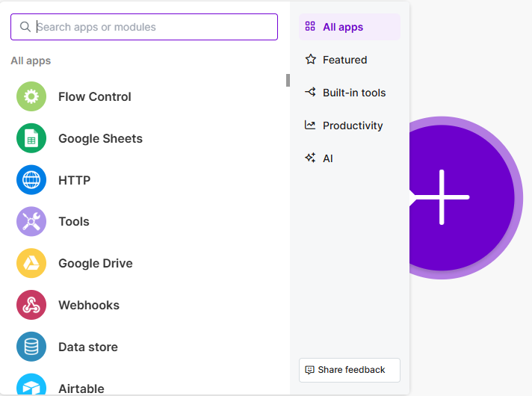
Task: Open the AI apps category
Action: coord(327,158)
